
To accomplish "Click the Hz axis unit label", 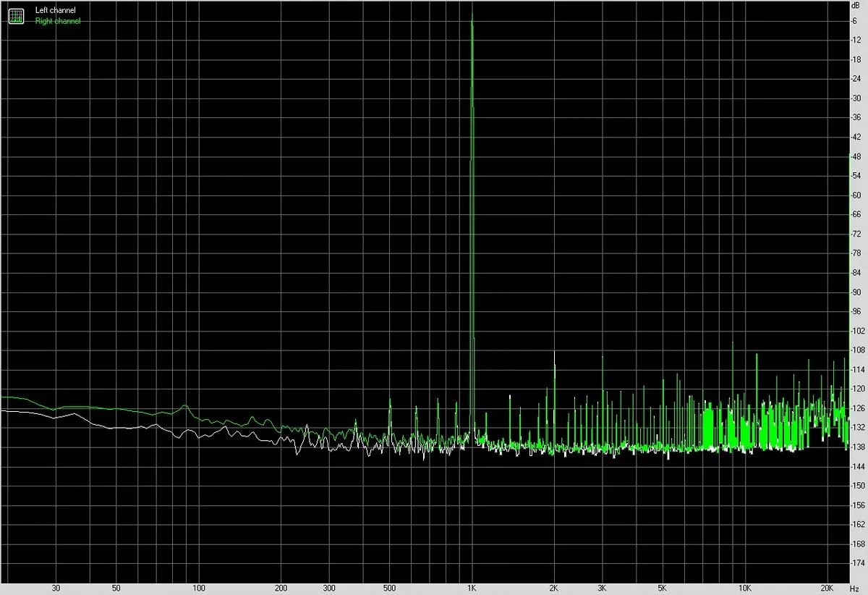I will pyautogui.click(x=855, y=589).
